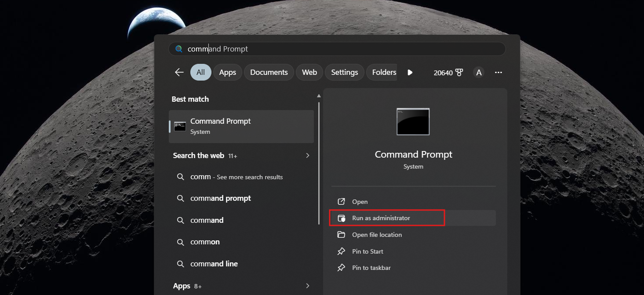Click the large Command Prompt preview icon
This screenshot has width=644, height=295.
(413, 122)
